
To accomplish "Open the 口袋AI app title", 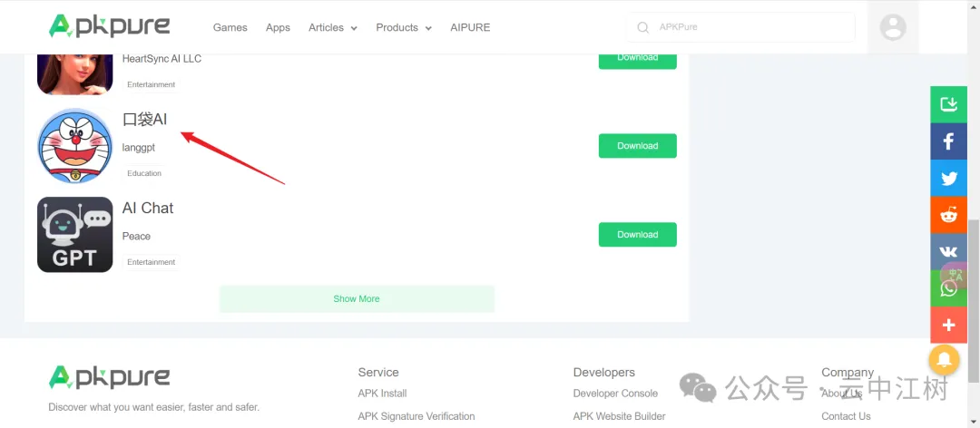I will (x=145, y=120).
